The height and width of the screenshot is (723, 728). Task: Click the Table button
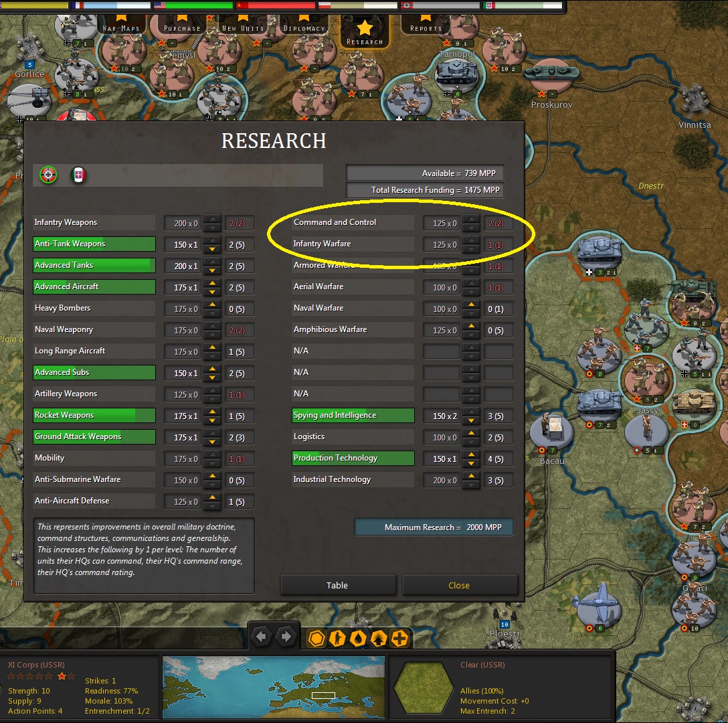(338, 585)
